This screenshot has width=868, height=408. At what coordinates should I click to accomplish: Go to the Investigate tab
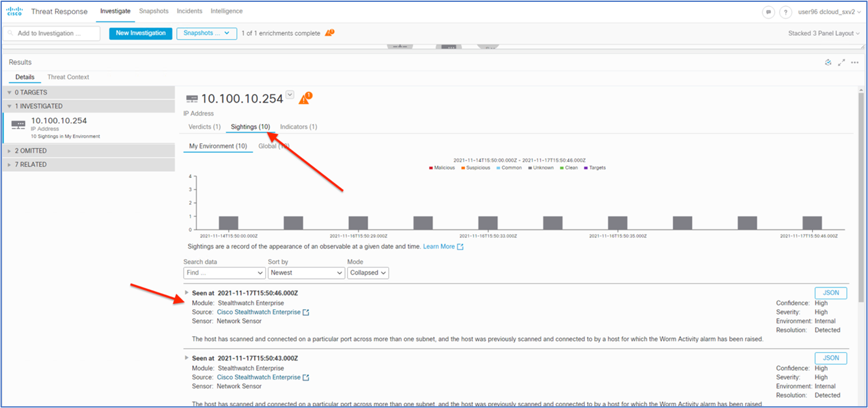[116, 11]
